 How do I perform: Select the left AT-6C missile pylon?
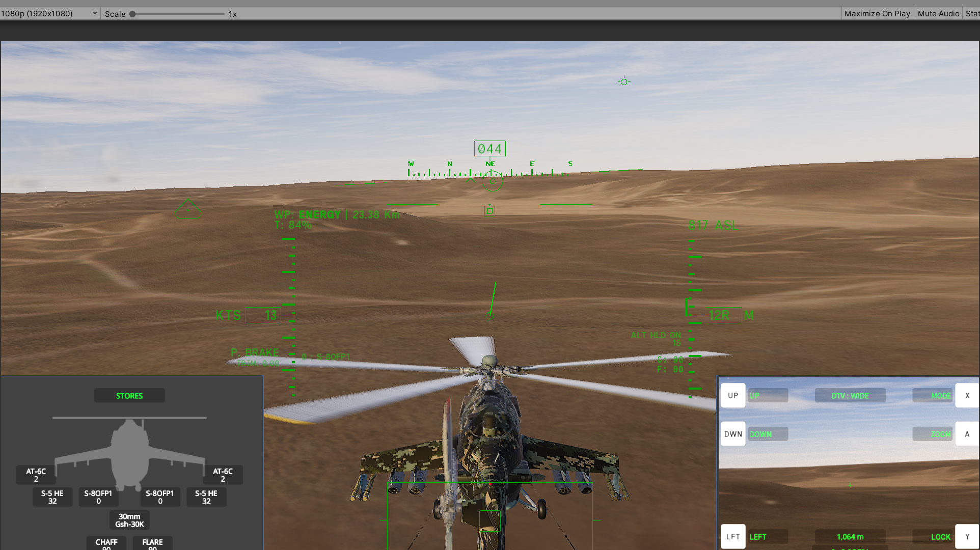point(36,474)
